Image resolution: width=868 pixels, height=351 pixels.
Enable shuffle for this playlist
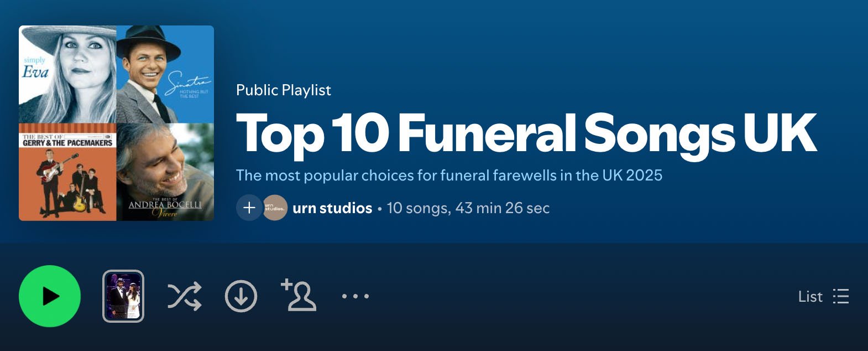tap(184, 296)
